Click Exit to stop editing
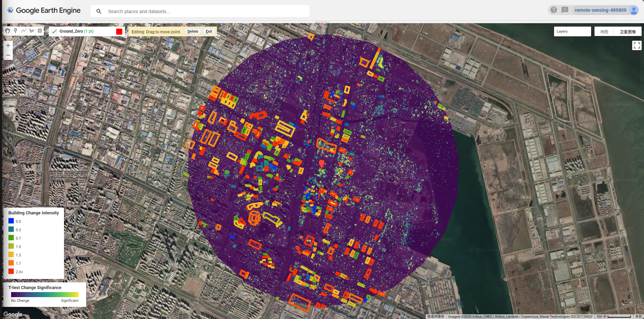The width and height of the screenshot is (644, 319). click(x=209, y=32)
